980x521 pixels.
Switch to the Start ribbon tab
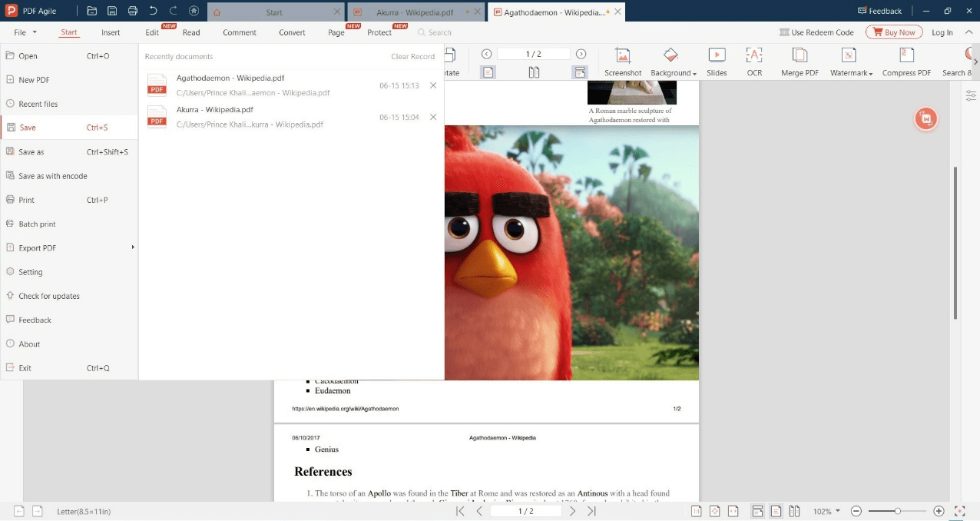pos(69,32)
